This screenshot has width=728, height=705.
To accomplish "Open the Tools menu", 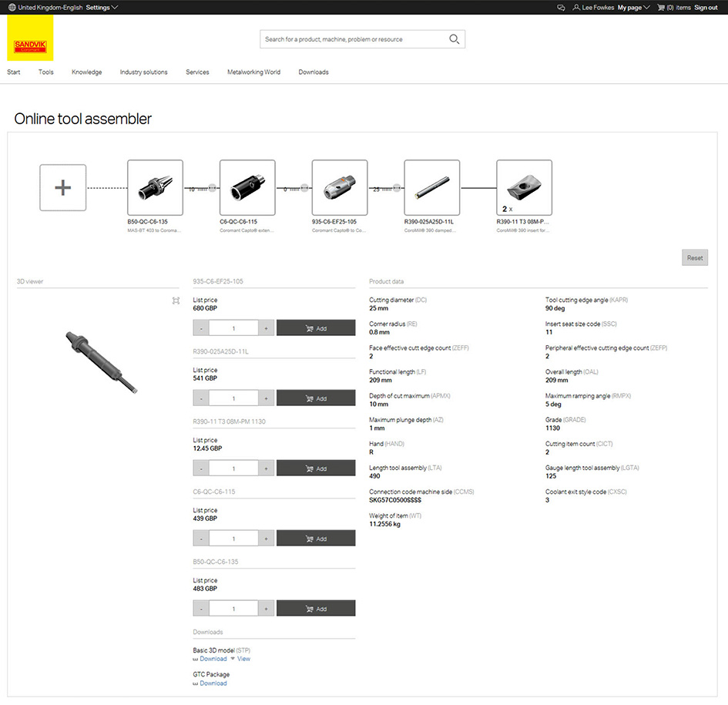I will [46, 72].
